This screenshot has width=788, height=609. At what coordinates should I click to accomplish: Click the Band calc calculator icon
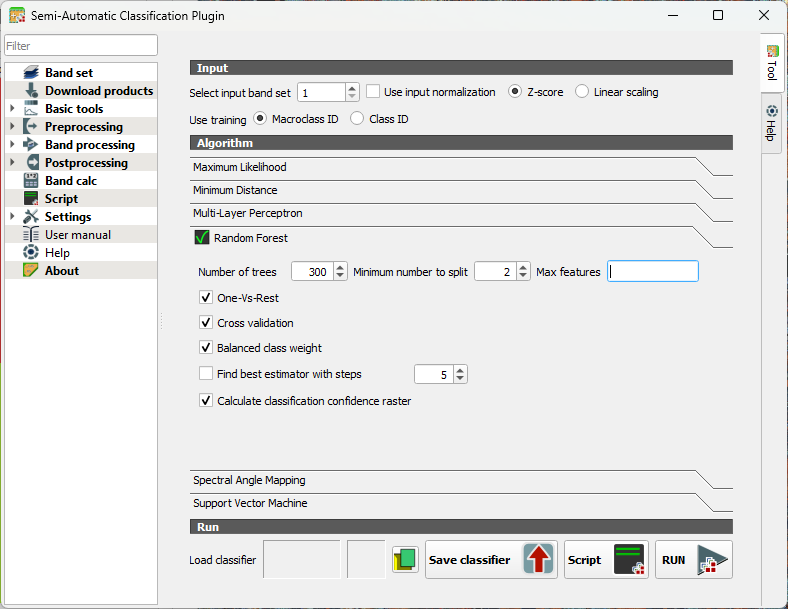click(30, 181)
